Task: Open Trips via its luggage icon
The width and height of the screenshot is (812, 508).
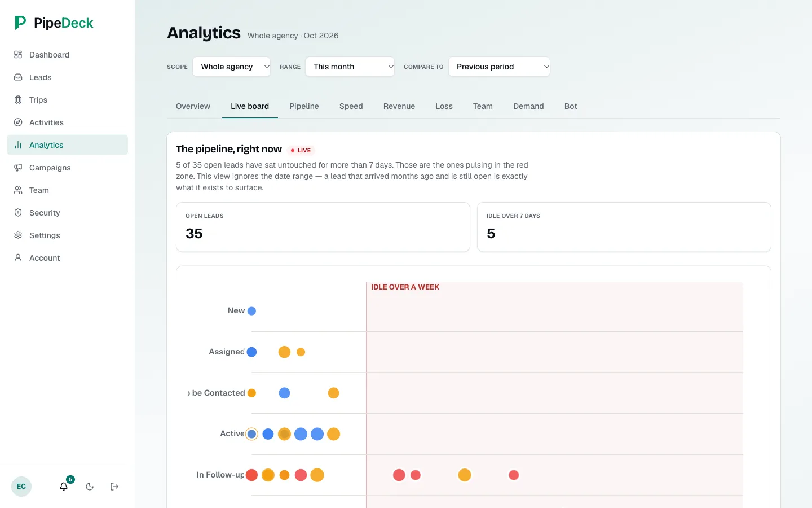Action: 18,100
